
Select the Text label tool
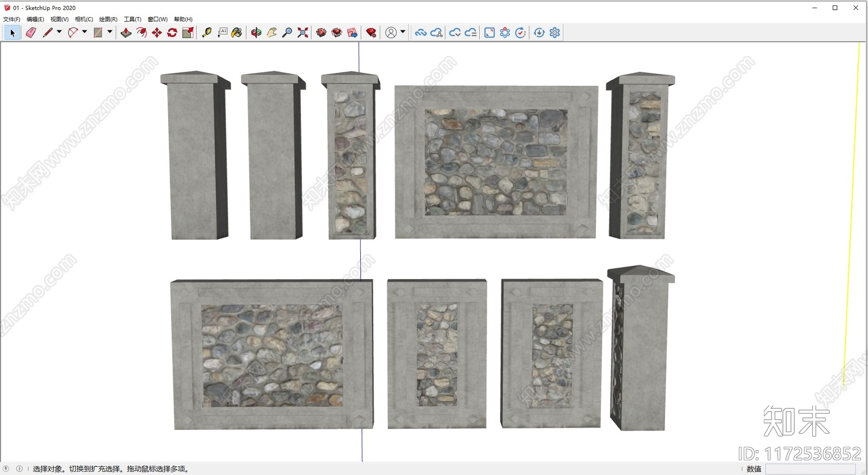point(222,33)
